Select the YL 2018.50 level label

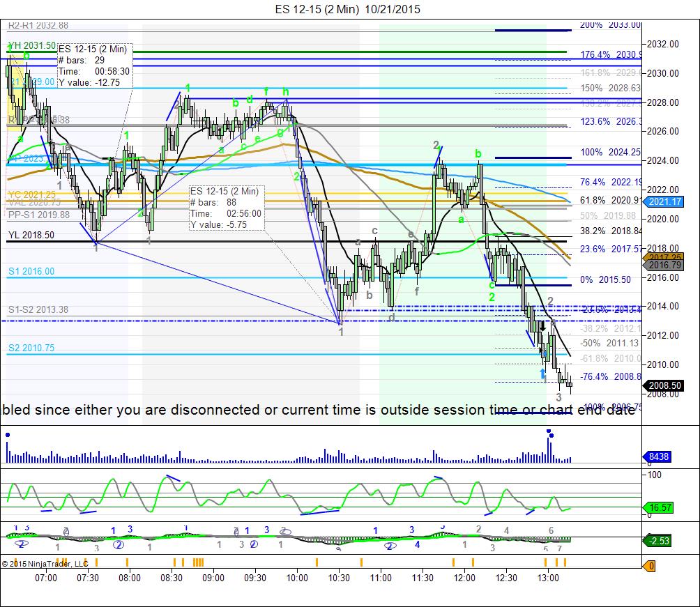tap(31, 236)
